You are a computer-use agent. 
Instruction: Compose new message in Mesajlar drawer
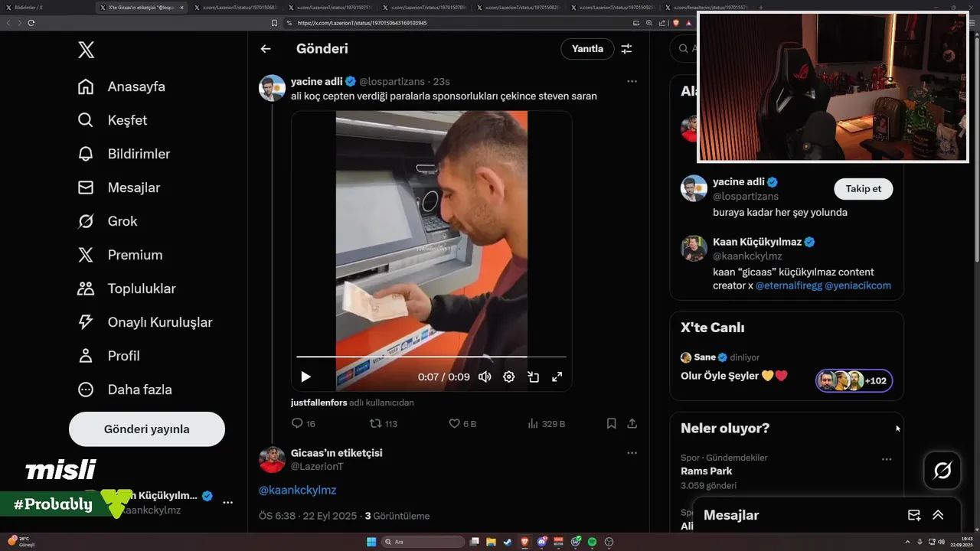tap(913, 515)
